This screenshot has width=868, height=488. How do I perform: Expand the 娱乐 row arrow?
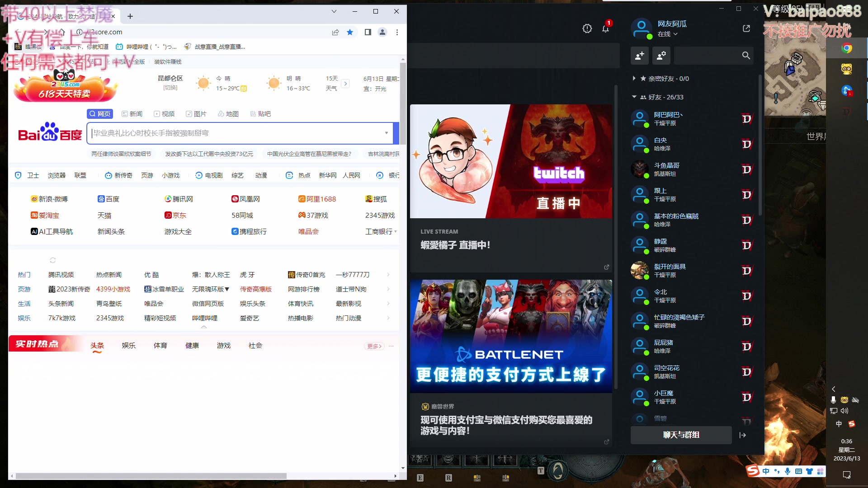click(x=388, y=318)
